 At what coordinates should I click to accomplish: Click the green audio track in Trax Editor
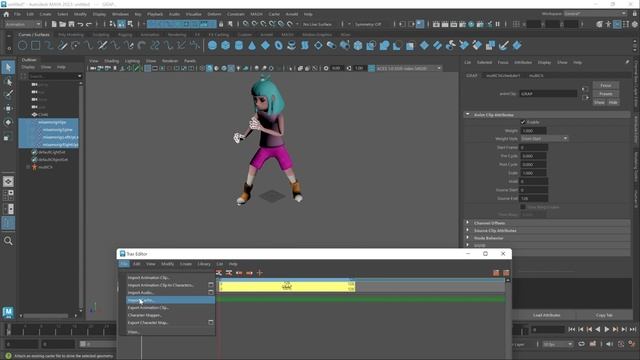tap(361, 299)
